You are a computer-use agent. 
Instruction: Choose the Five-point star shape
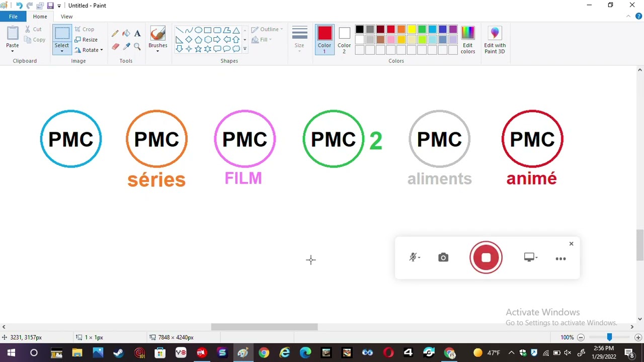198,49
